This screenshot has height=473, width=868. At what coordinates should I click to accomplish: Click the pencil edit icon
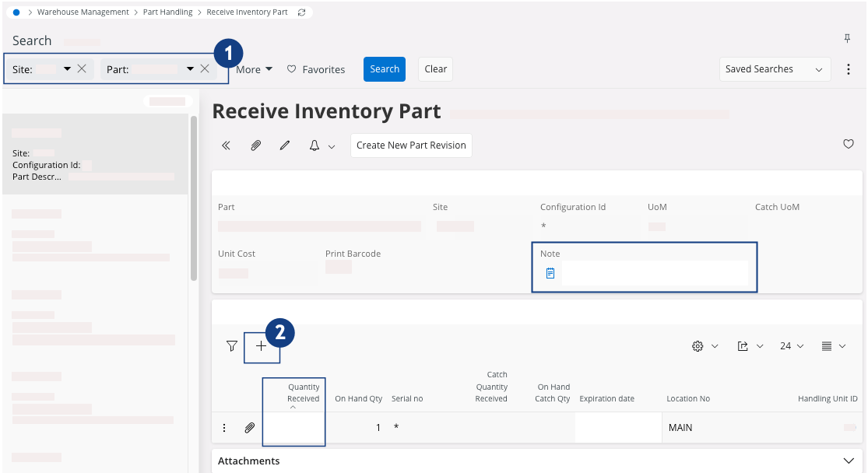coord(285,145)
